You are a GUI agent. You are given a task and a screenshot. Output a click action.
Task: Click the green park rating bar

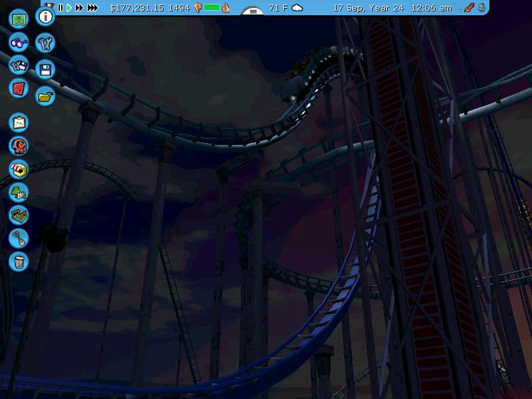(211, 7)
